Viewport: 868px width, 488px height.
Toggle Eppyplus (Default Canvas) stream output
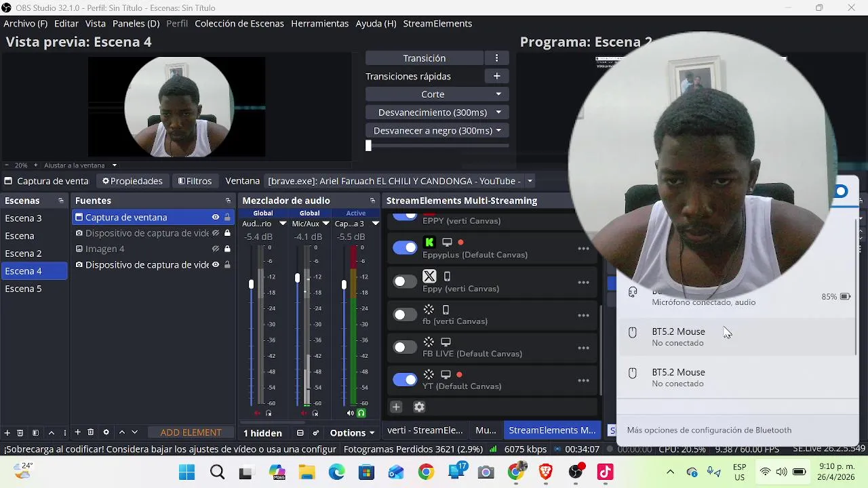click(405, 247)
